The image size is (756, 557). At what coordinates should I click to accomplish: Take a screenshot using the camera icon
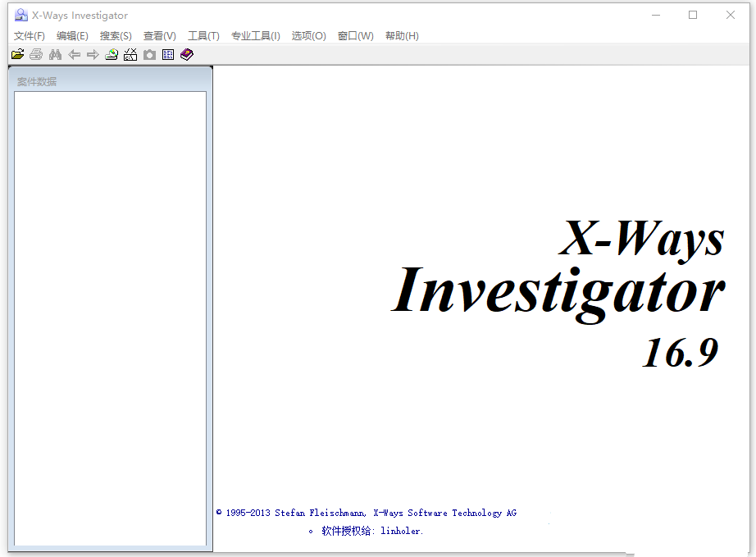149,54
